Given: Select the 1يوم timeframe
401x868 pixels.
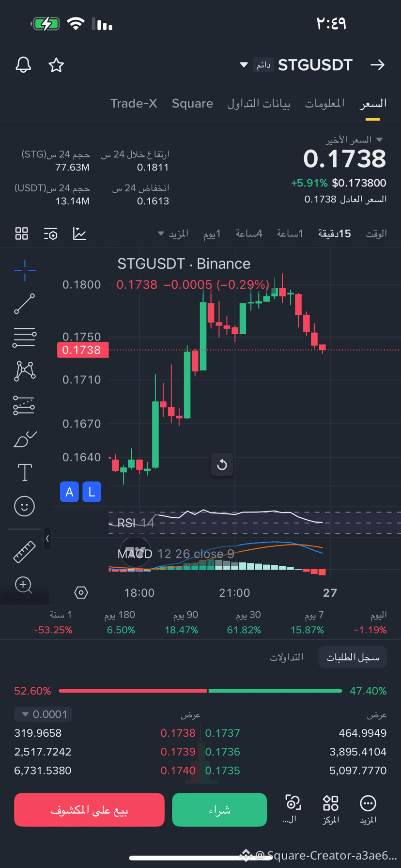Looking at the screenshot, I should (x=212, y=233).
